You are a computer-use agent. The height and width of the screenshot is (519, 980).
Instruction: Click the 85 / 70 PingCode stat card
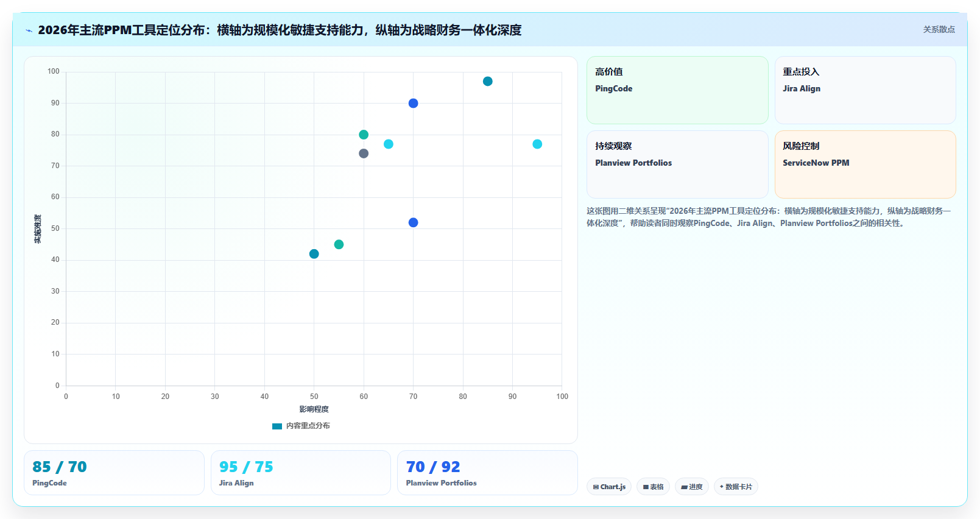(x=114, y=473)
